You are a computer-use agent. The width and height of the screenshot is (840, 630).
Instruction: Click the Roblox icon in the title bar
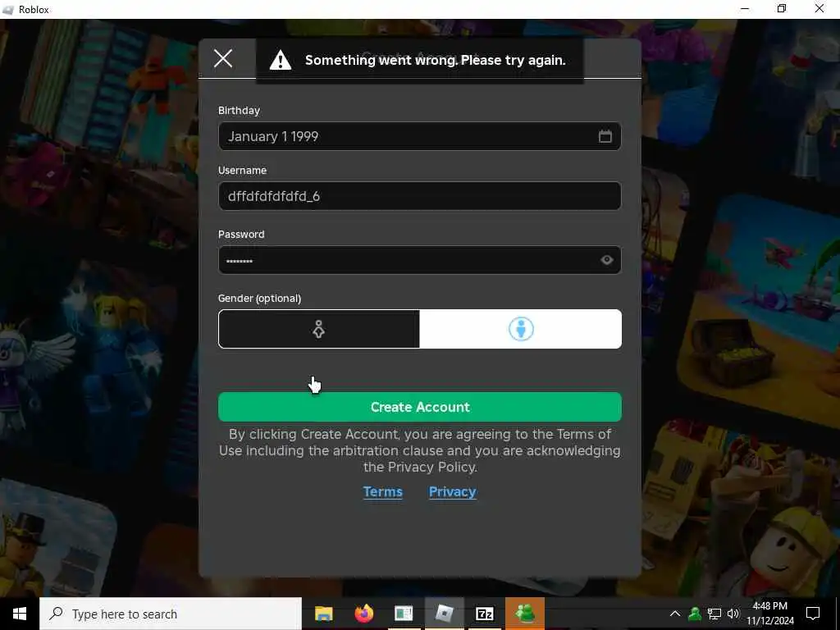[x=7, y=10]
